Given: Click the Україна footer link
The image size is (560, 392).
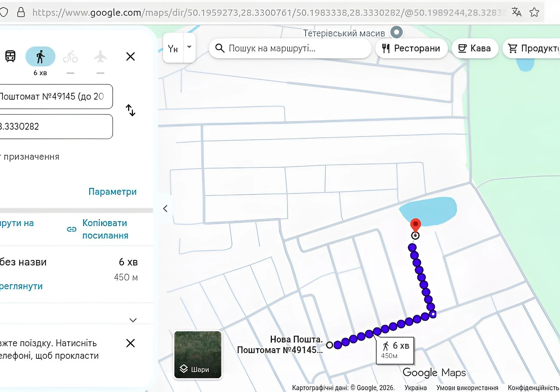Looking at the screenshot, I should tap(416, 388).
